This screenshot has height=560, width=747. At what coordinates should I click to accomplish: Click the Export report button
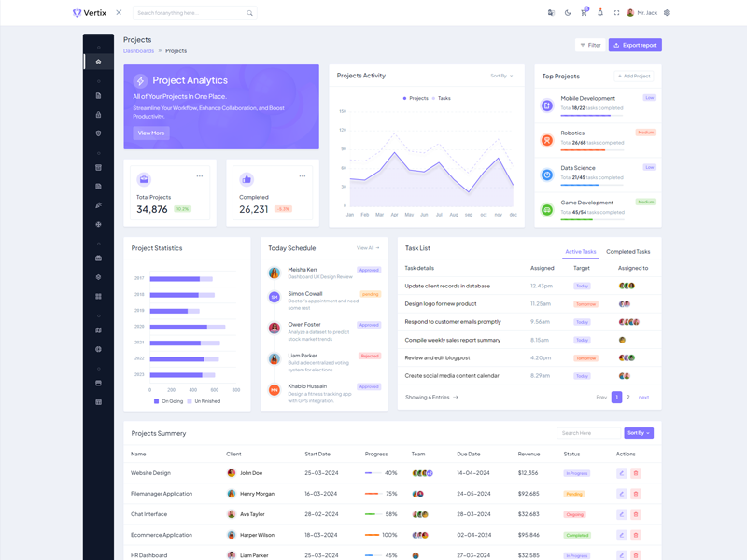pyautogui.click(x=635, y=45)
